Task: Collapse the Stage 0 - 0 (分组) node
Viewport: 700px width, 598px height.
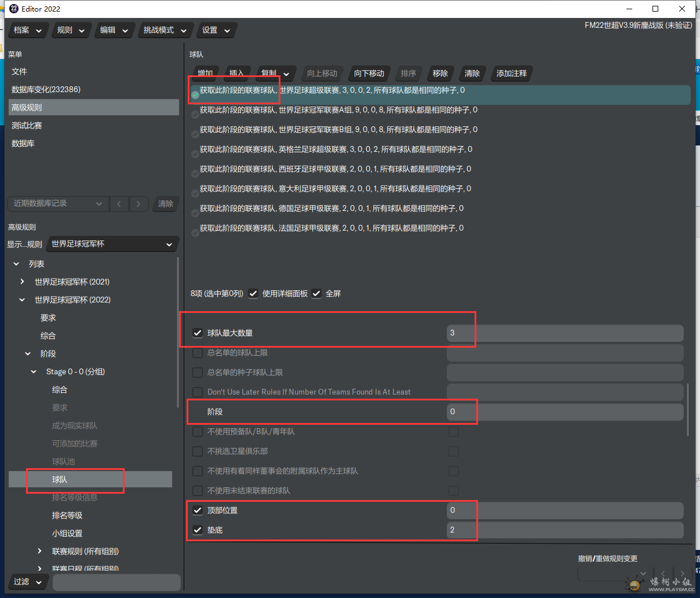Action: pos(34,372)
